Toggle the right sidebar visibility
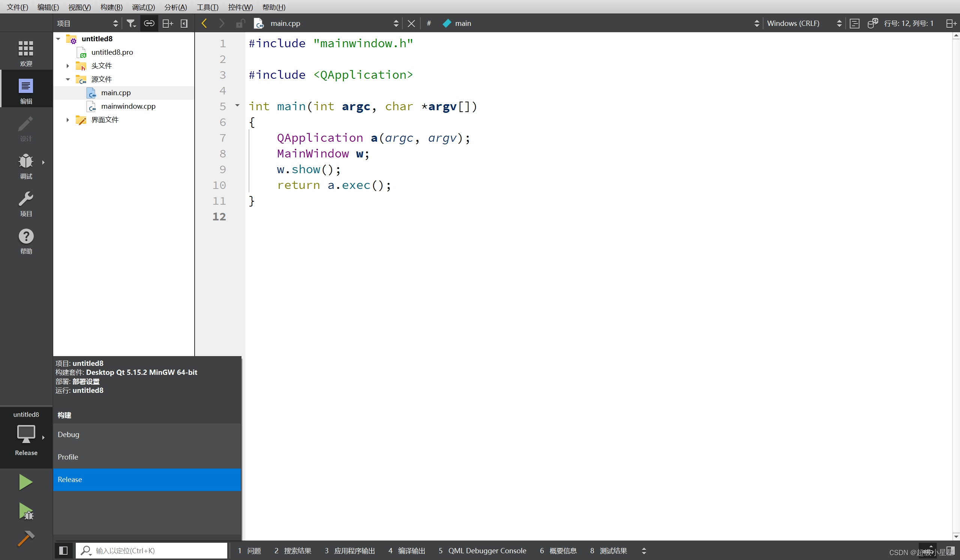Viewport: 960px width, 560px height. click(951, 551)
